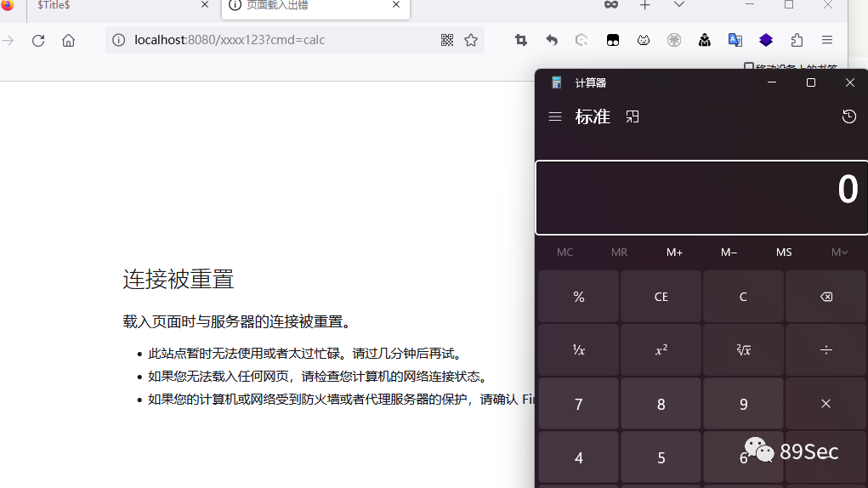
Task: Close the $Title$ tab
Action: point(205,4)
